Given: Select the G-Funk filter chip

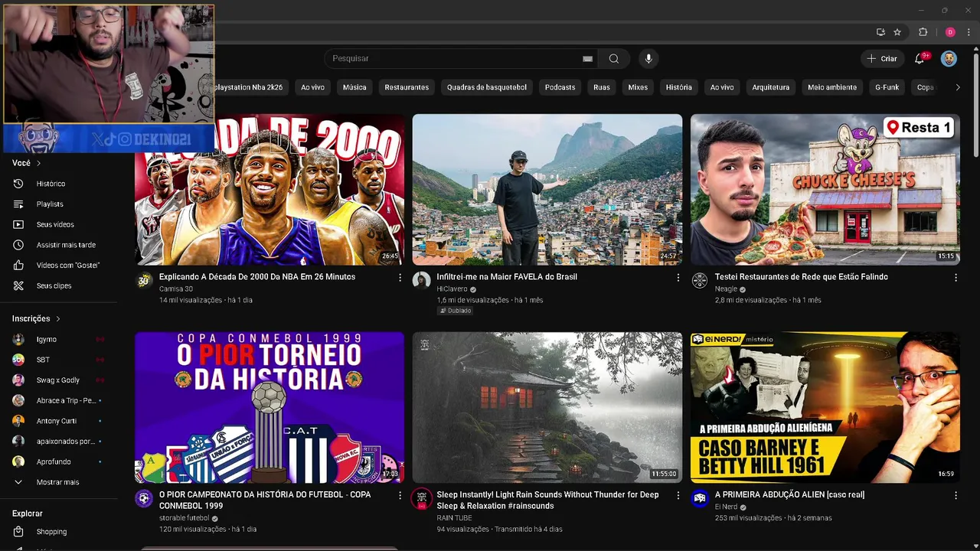Looking at the screenshot, I should click(887, 87).
